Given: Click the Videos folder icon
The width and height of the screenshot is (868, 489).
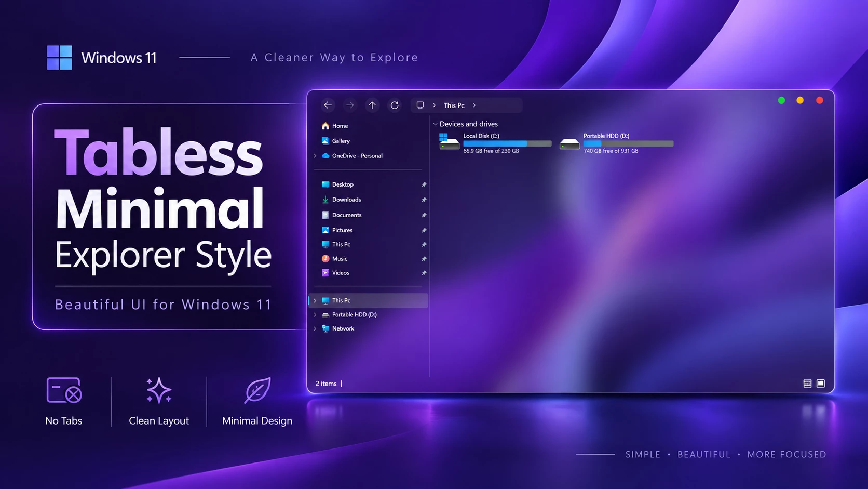Looking at the screenshot, I should 325,273.
